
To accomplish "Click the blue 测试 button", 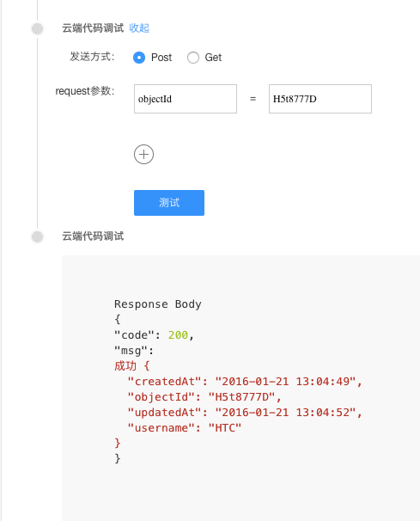I will (x=169, y=203).
